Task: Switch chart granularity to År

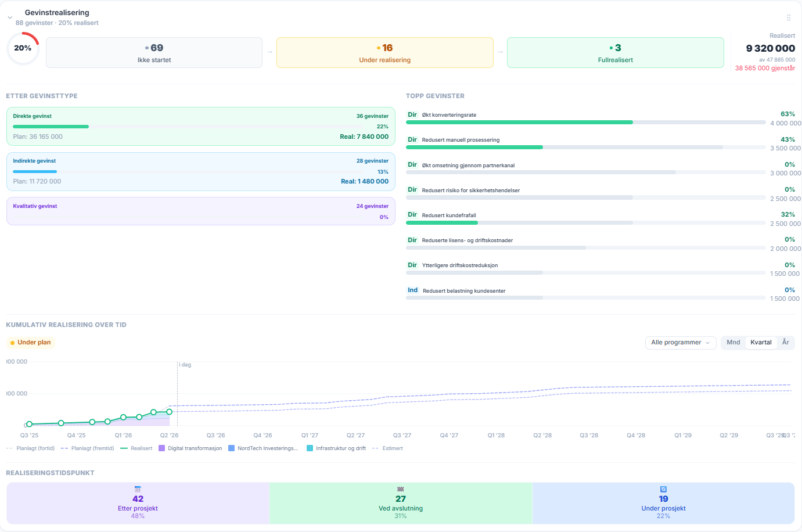Action: click(786, 343)
